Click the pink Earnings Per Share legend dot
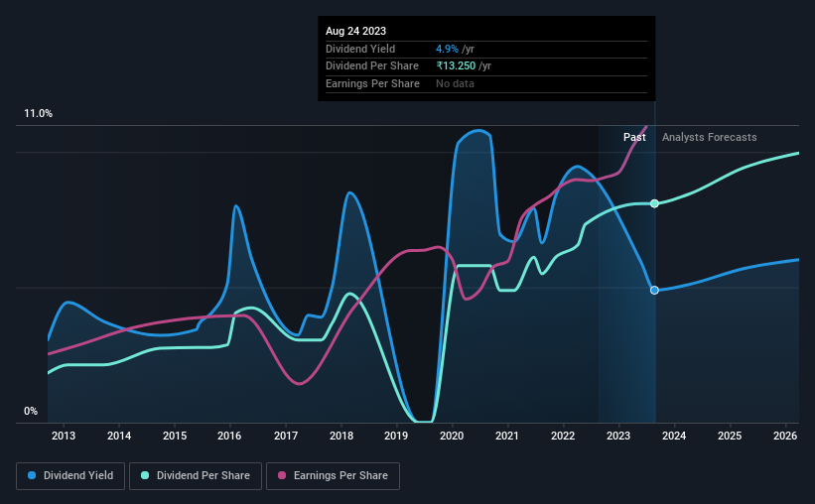Image resolution: width=815 pixels, height=504 pixels. click(282, 475)
